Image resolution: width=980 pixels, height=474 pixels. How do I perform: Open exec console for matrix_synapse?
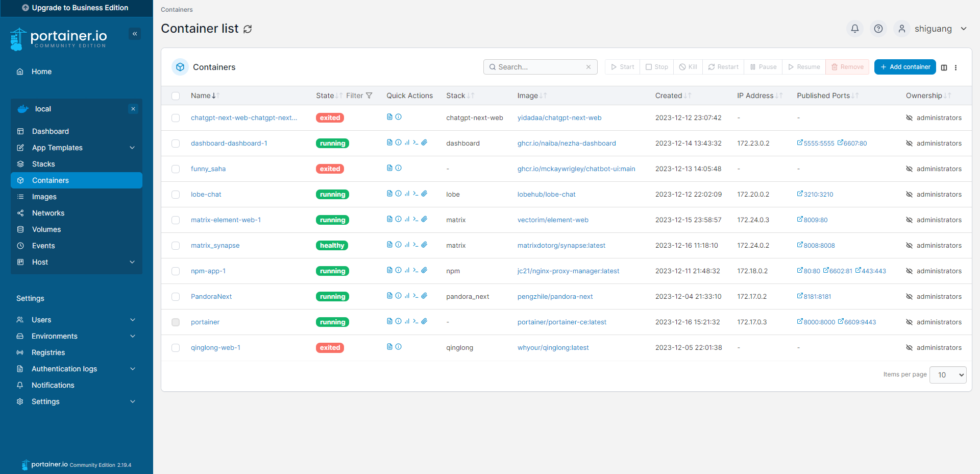click(x=415, y=245)
